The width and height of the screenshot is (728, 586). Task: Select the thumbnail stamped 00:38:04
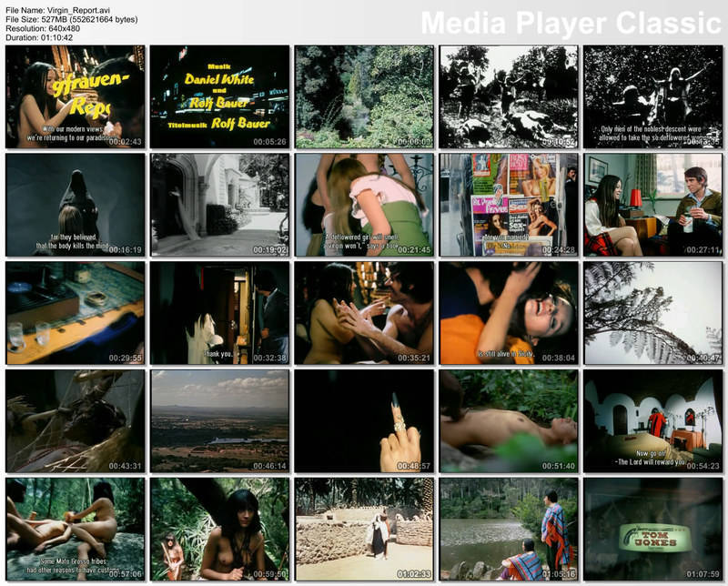(x=509, y=313)
